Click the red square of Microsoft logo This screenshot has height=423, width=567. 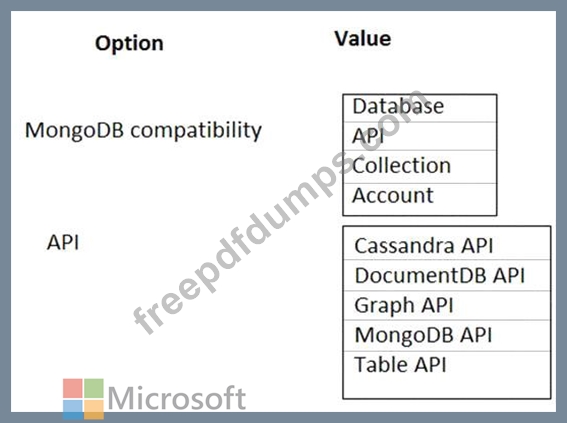(x=72, y=388)
